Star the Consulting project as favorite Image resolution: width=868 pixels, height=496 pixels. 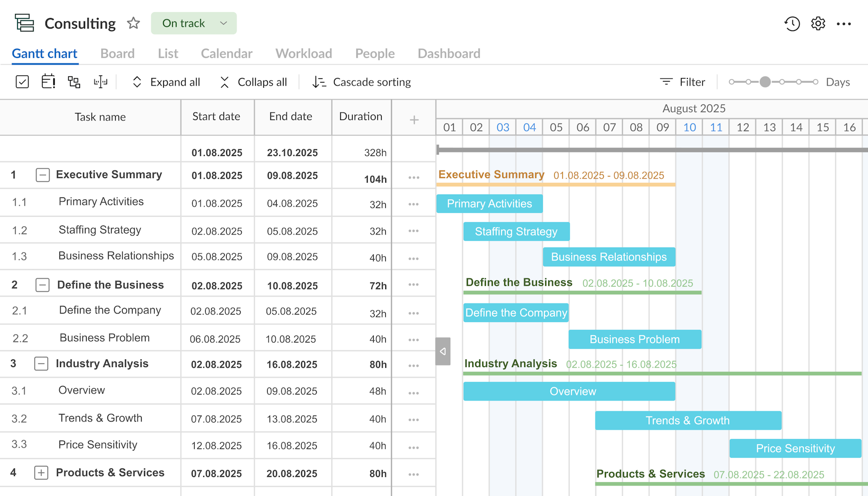(133, 23)
